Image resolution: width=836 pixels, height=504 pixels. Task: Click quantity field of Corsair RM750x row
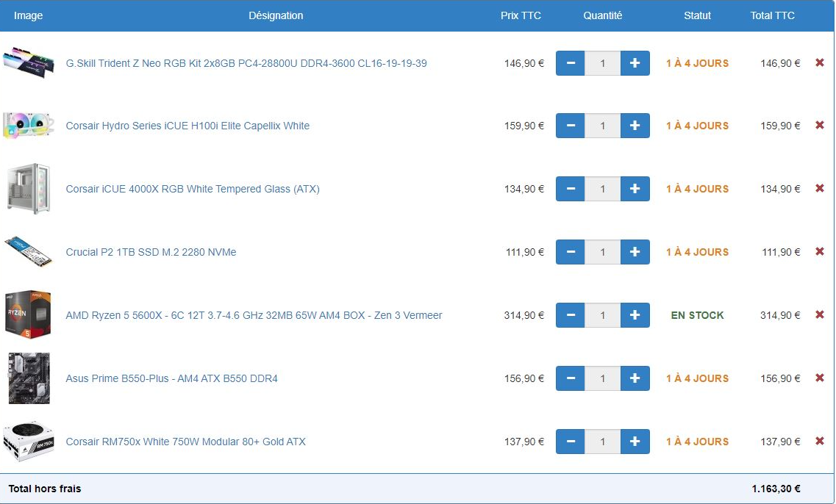[602, 441]
